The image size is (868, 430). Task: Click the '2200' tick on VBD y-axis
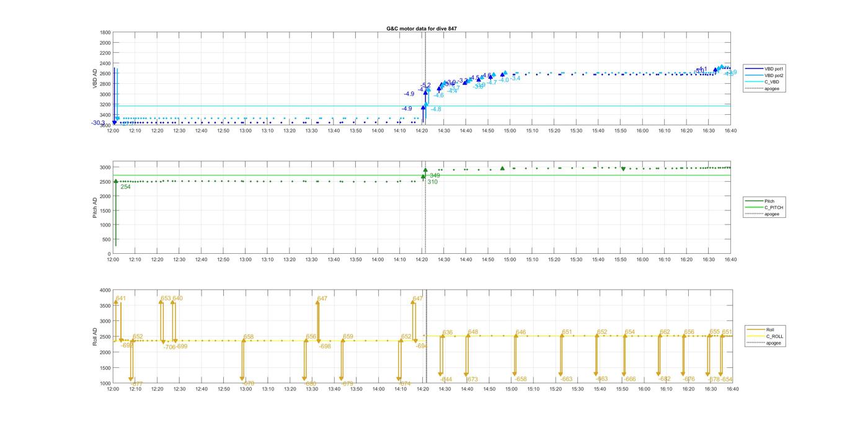105,53
